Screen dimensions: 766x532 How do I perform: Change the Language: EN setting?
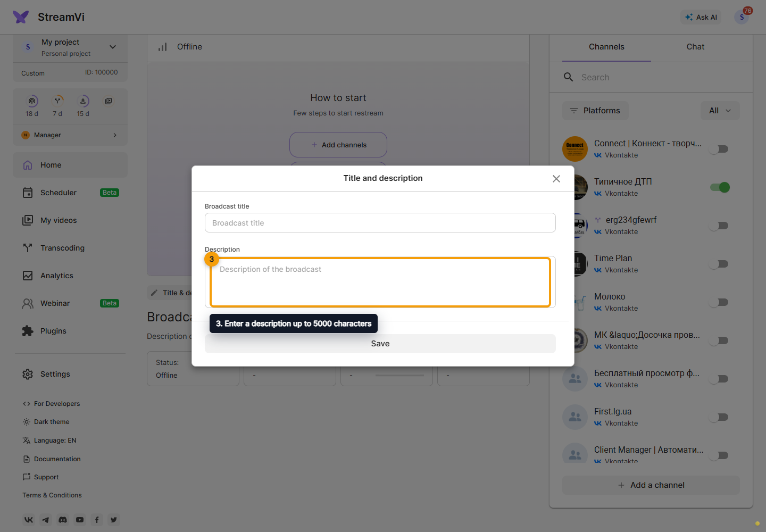(49, 440)
